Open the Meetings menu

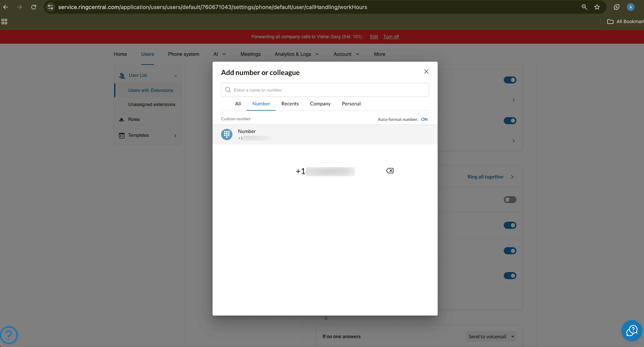[x=250, y=54]
